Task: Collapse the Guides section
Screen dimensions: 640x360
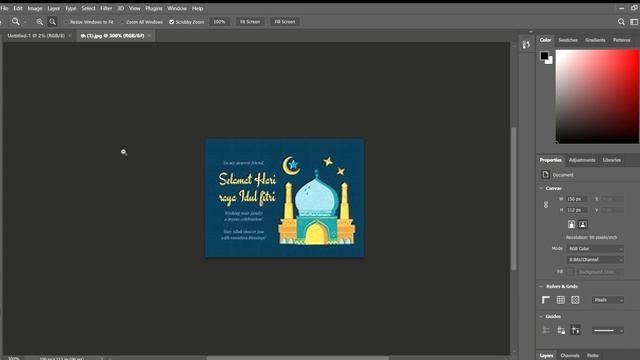Action: [x=542, y=317]
